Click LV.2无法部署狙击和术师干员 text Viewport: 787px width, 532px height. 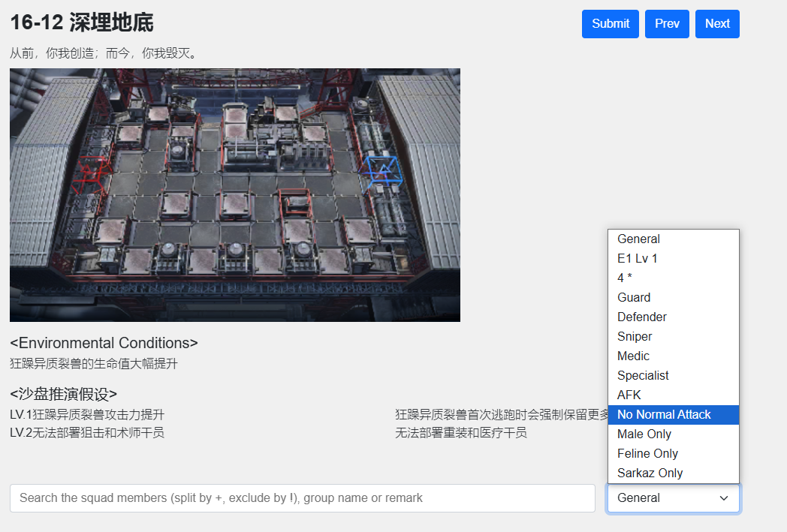point(87,433)
